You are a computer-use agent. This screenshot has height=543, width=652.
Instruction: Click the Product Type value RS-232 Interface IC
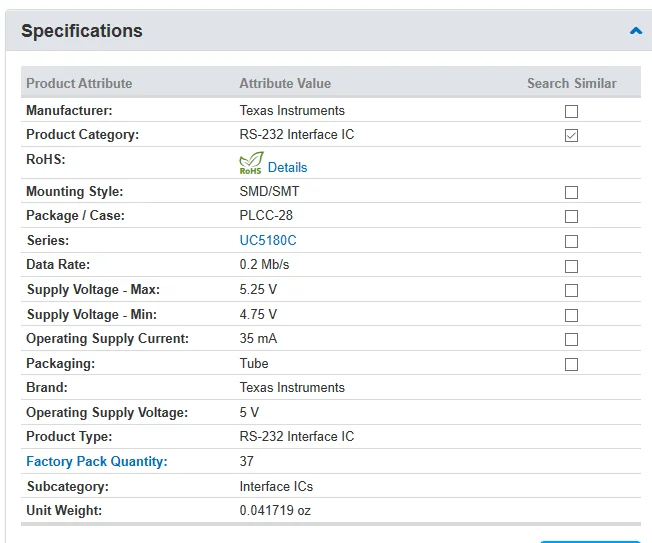[x=297, y=437]
